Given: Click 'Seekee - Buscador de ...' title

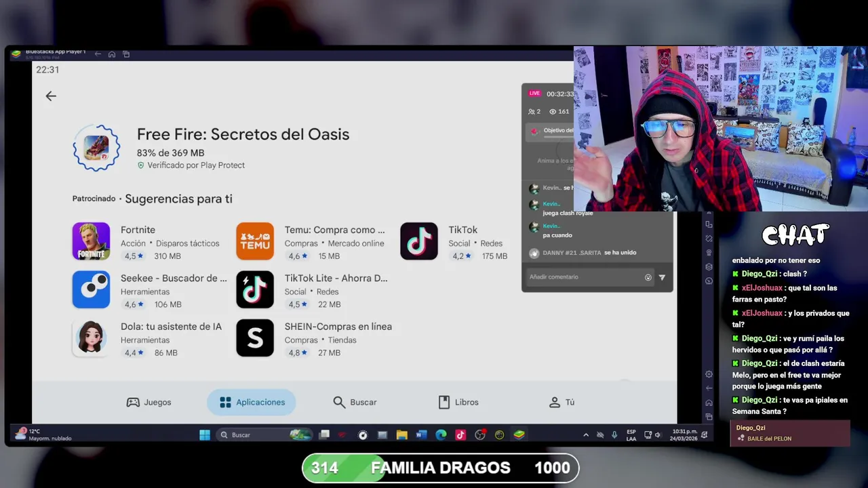Looking at the screenshot, I should pos(174,278).
